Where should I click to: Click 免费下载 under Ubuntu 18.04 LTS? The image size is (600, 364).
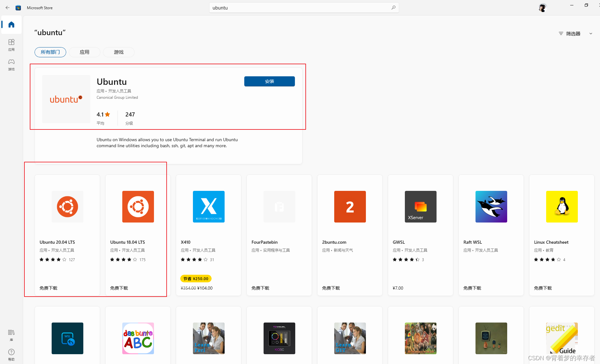tap(119, 288)
